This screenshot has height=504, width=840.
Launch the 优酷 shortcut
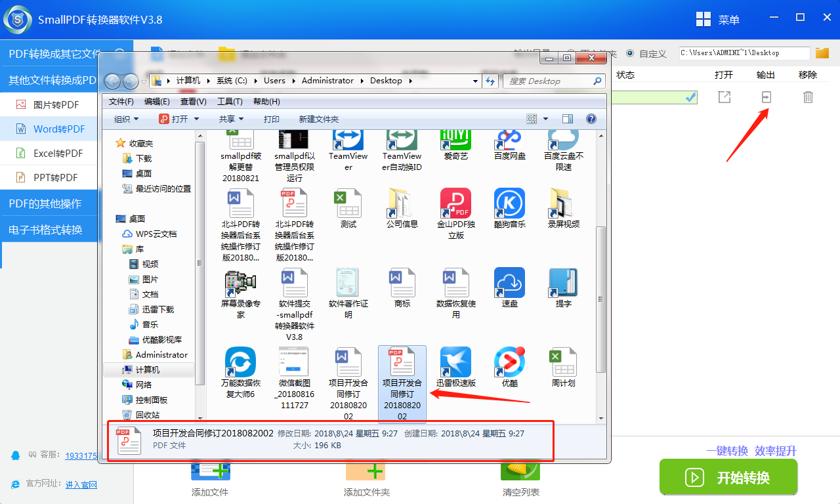click(509, 367)
